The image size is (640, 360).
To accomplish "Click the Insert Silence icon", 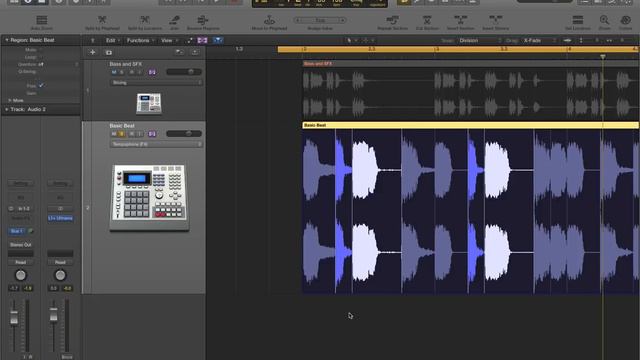I will coord(496,20).
